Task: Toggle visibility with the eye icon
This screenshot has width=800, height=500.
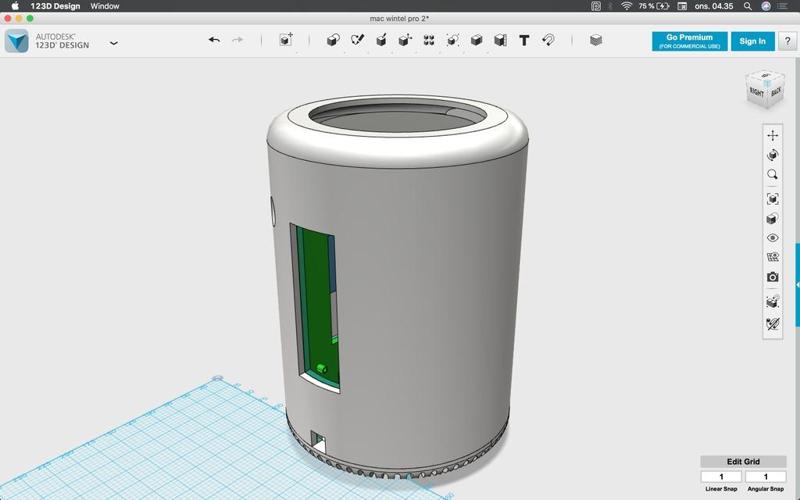Action: tap(772, 238)
